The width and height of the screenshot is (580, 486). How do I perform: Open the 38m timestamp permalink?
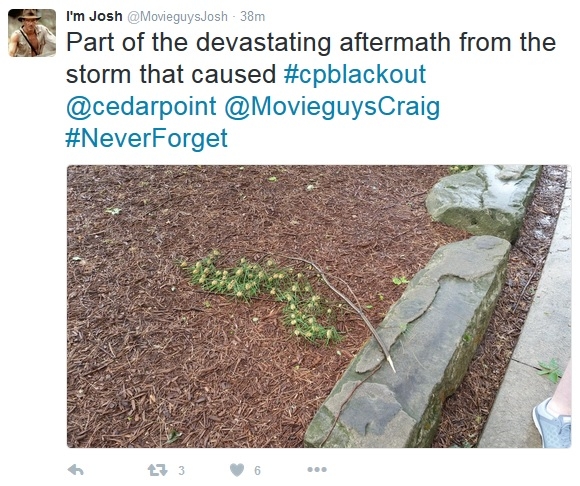point(252,17)
